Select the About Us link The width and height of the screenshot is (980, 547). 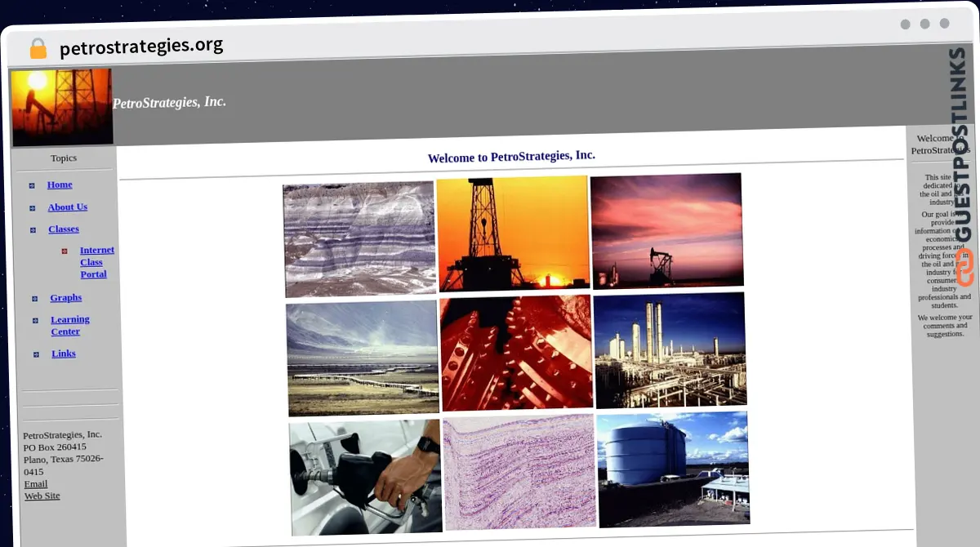[67, 207]
